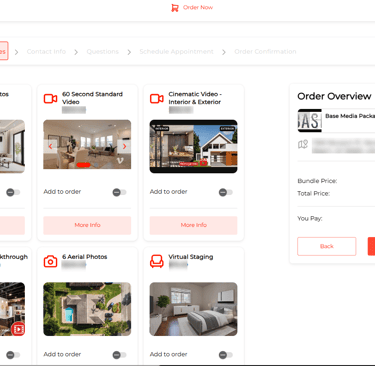This screenshot has height=366, width=375.
Task: Go to the Questions step
Action: click(103, 52)
